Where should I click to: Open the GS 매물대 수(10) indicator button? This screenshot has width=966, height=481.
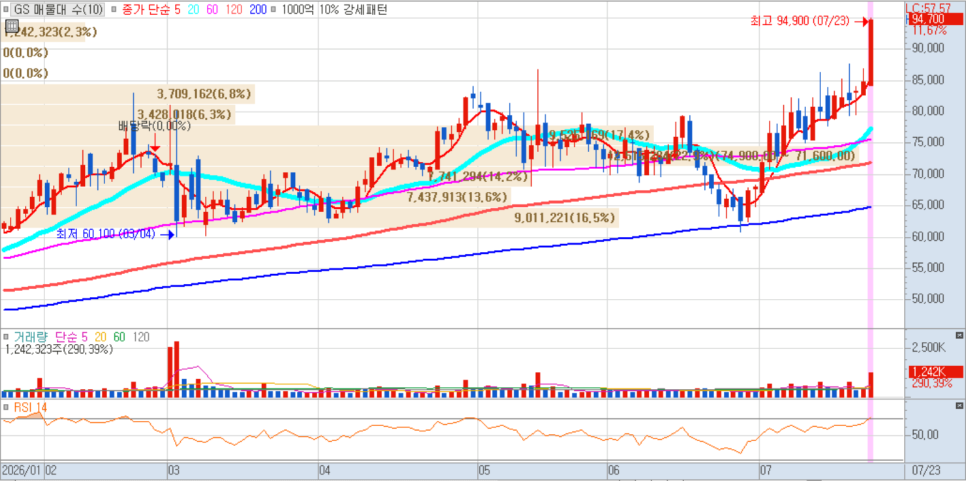pyautogui.click(x=59, y=9)
